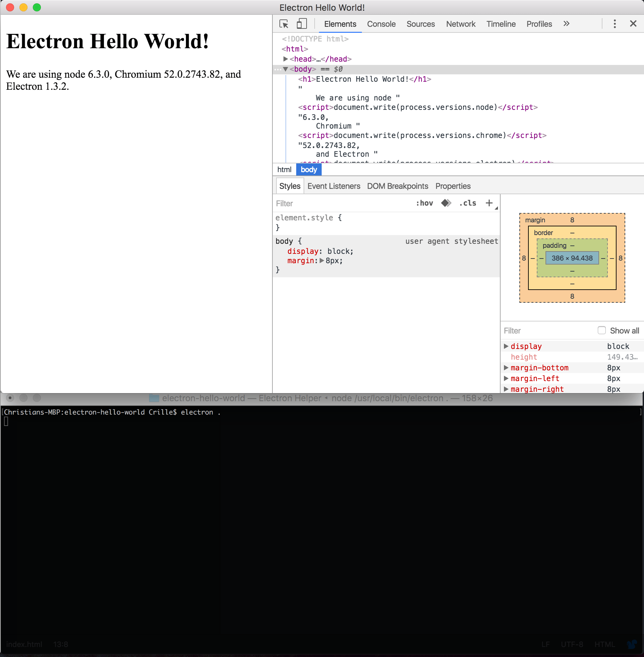Image resolution: width=644 pixels, height=657 pixels.
Task: Click the bottom margin value 8 in box model
Action: click(572, 296)
